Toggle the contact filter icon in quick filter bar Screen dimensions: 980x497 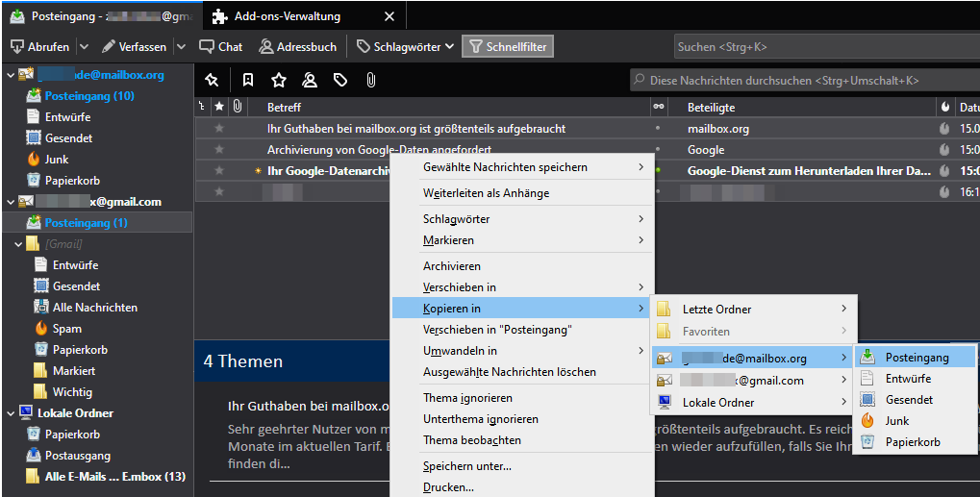(310, 80)
